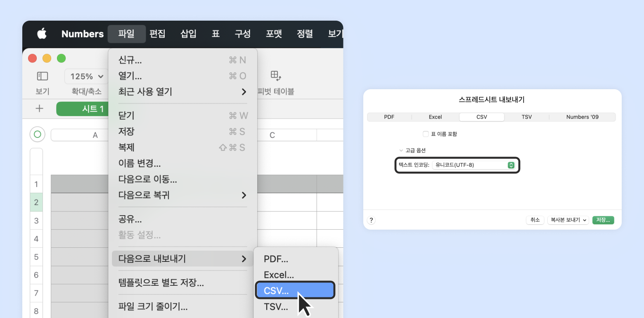Switch to the TSV export tab
Image resolution: width=644 pixels, height=318 pixels.
(x=527, y=117)
